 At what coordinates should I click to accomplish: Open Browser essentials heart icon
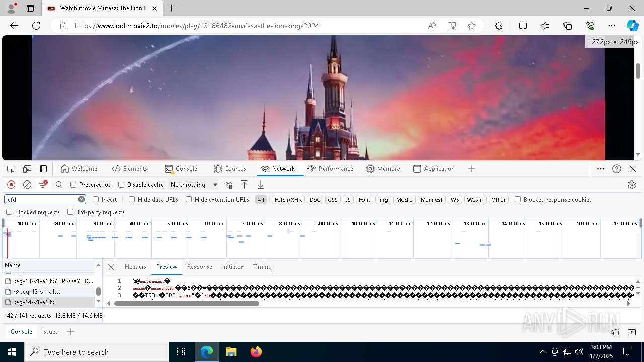click(x=590, y=26)
